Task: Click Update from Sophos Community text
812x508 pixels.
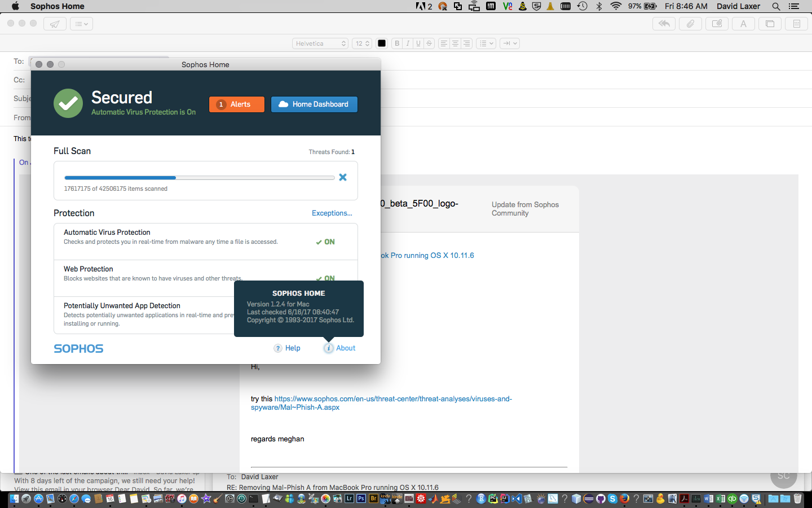Action: pos(525,209)
